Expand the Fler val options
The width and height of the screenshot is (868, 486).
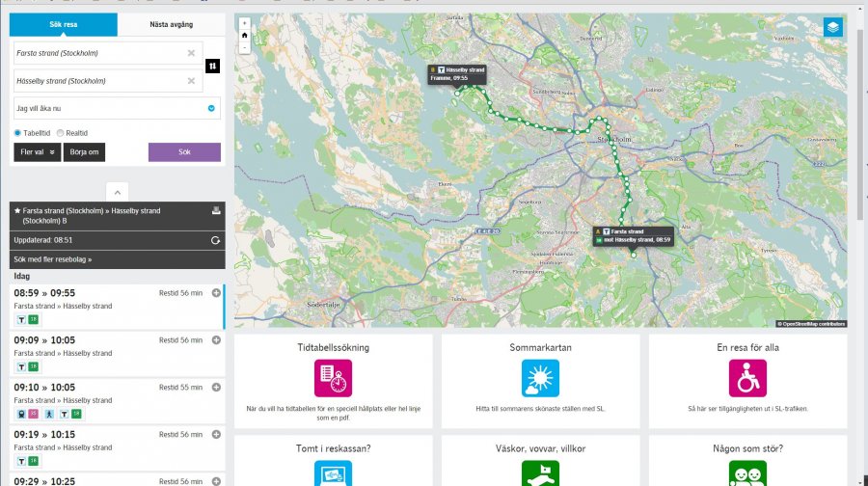click(x=36, y=152)
